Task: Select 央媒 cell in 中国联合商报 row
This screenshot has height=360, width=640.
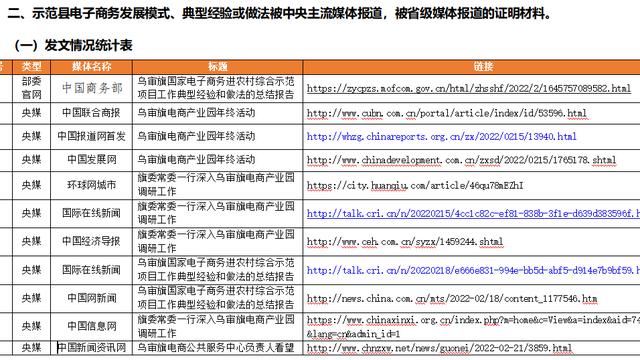Action: 31,113
